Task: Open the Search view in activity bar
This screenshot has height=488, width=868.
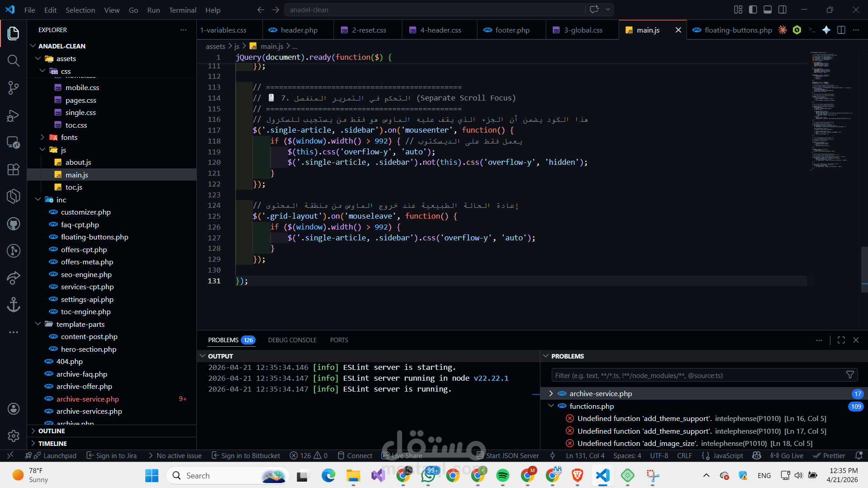Action: [14, 60]
